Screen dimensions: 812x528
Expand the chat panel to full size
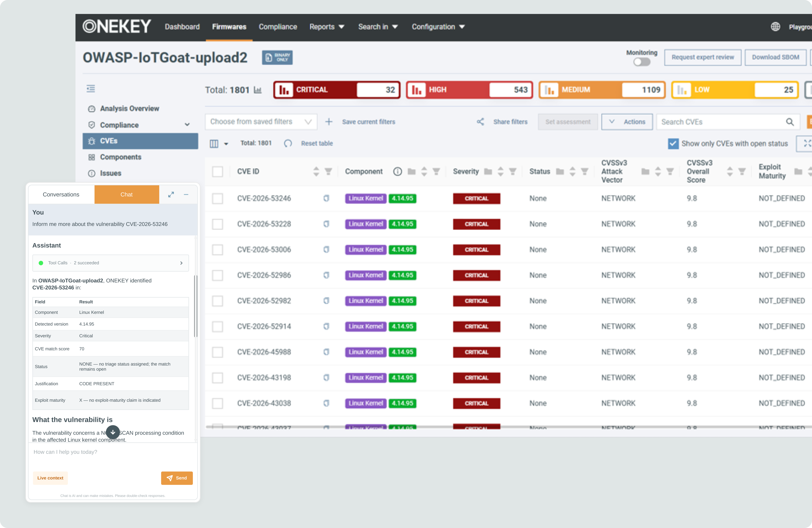coord(171,195)
